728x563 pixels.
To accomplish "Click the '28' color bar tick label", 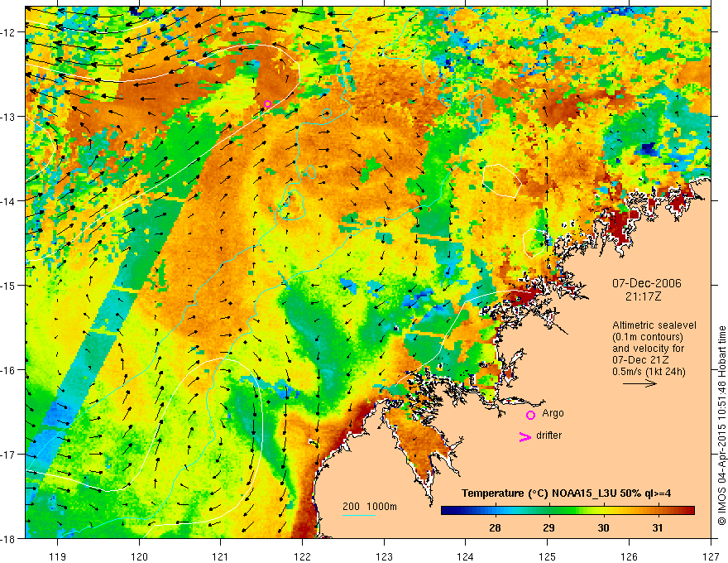I will 495,528.
